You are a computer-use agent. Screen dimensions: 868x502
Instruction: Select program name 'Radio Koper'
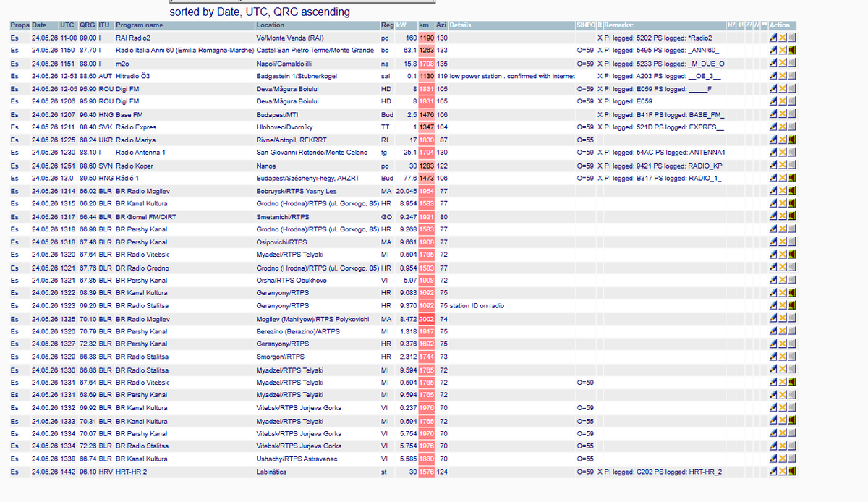click(135, 166)
